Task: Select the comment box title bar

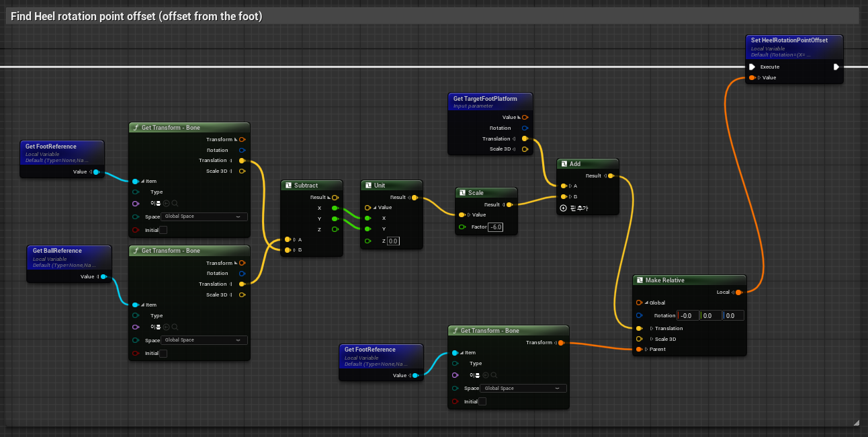Action: (430, 17)
